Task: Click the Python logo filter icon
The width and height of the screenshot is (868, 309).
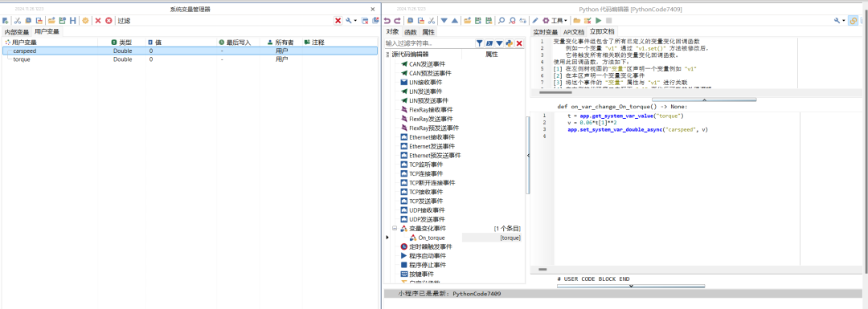Action: [509, 43]
